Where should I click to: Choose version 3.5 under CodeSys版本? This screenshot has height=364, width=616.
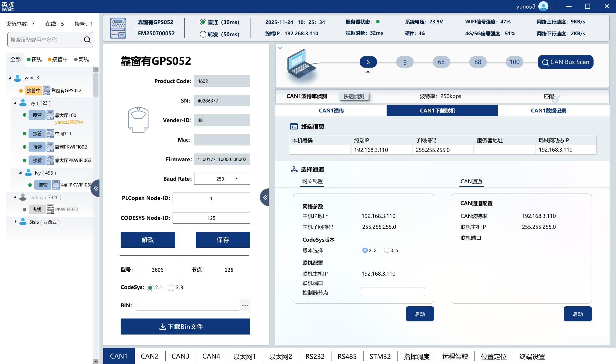coord(386,250)
